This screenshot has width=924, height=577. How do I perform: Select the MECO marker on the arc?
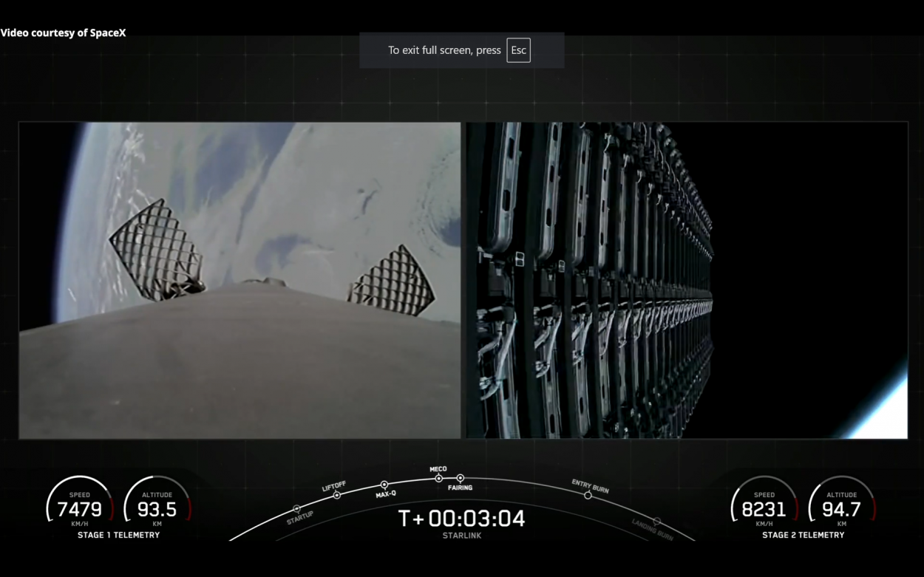point(438,478)
